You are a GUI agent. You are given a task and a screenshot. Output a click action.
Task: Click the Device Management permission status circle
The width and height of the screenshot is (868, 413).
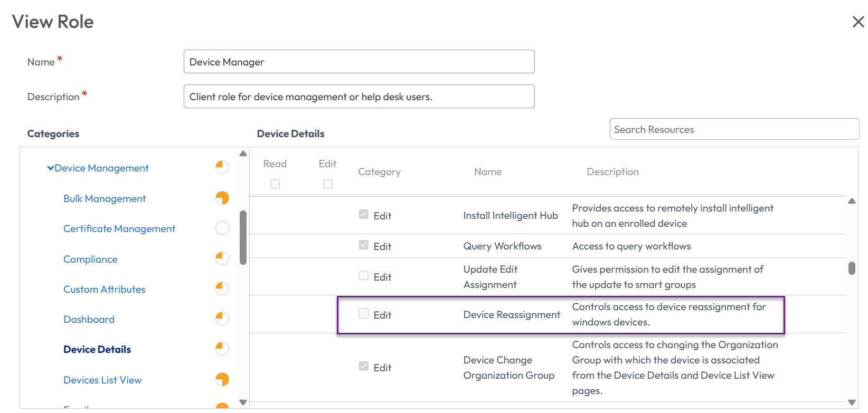coord(222,167)
